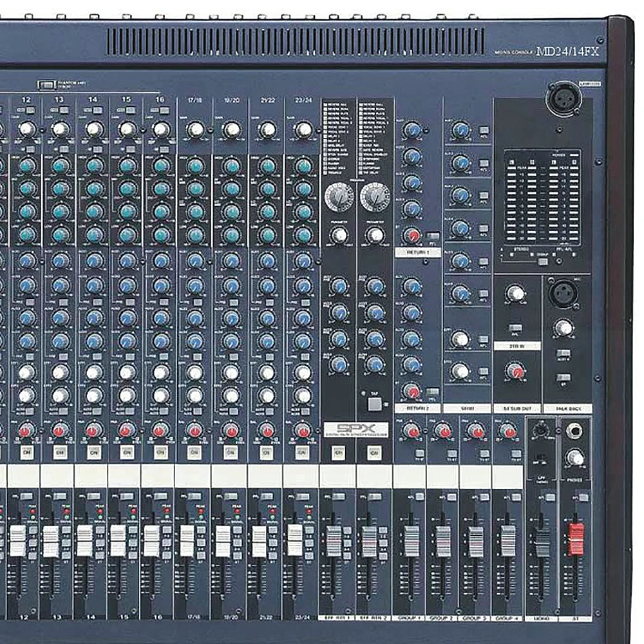Screen dimensions: 644x644
Task: Select the ST SUB OUT label
Action: (517, 409)
